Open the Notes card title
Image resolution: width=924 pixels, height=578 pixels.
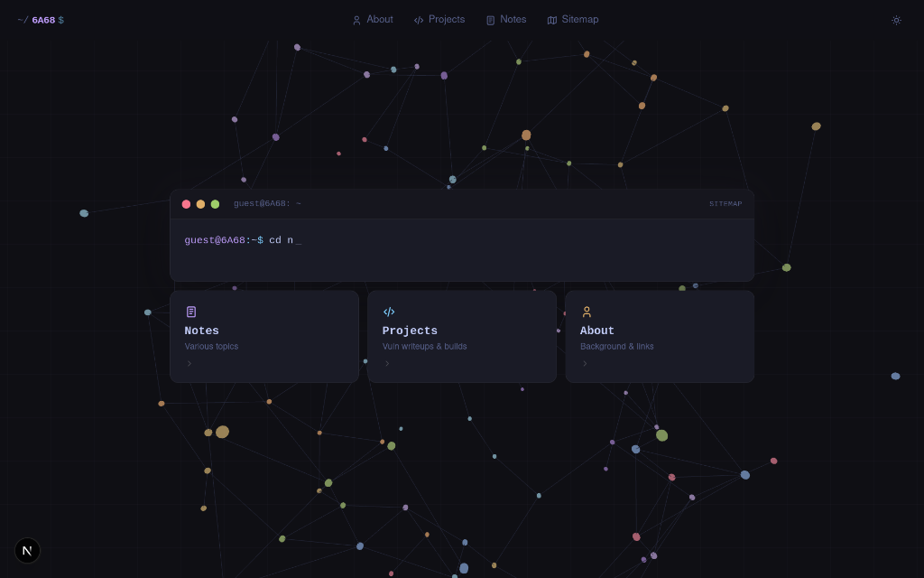pyautogui.click(x=201, y=331)
